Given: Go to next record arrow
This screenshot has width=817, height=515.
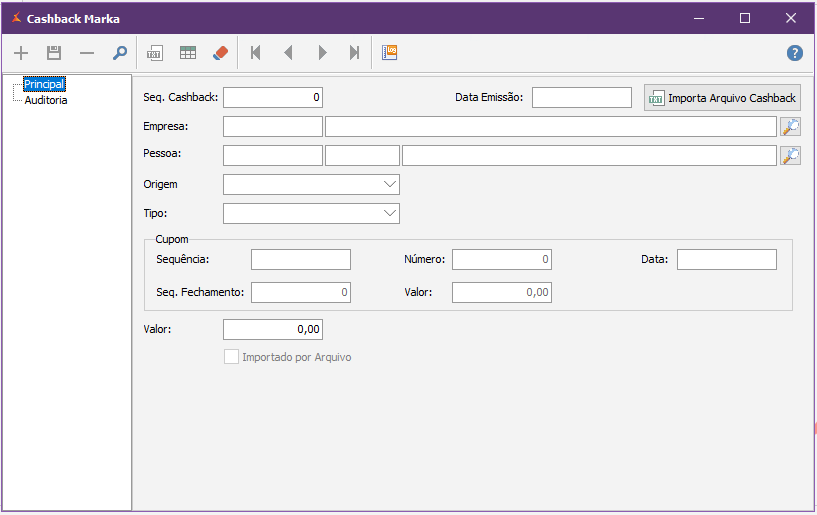Looking at the screenshot, I should pyautogui.click(x=323, y=53).
